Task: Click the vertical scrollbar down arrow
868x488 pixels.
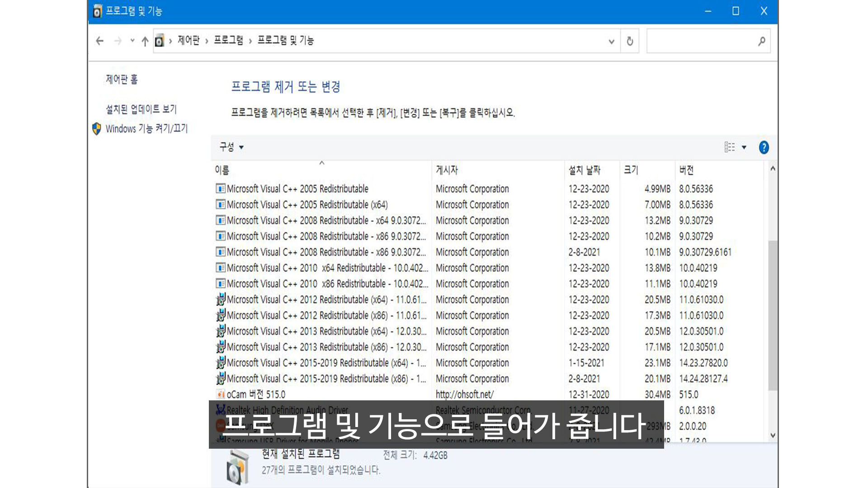Action: tap(773, 436)
